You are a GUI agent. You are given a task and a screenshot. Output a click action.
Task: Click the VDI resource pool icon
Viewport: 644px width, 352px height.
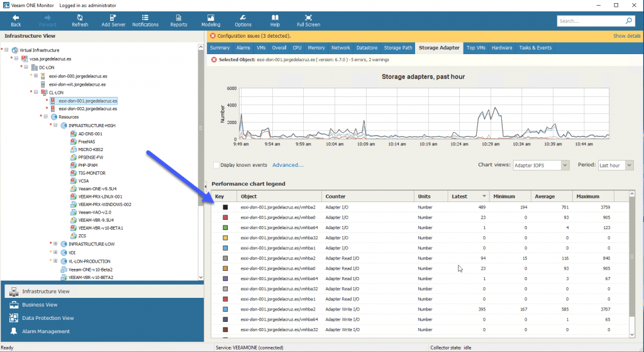pyautogui.click(x=64, y=253)
